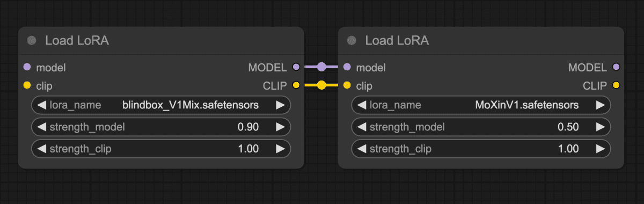The height and width of the screenshot is (204, 644).
Task: Decrease strength_model from 0.90
Action: point(41,127)
